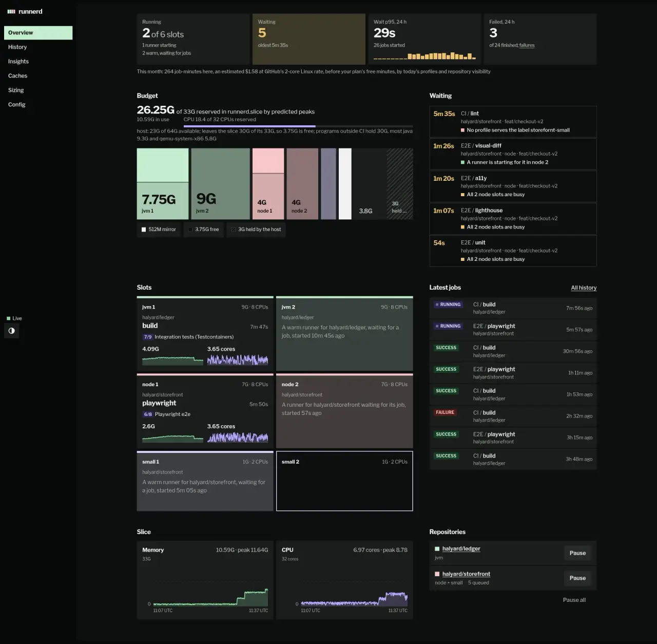
Task: Click the green status marker on visual-diff
Action: point(462,162)
